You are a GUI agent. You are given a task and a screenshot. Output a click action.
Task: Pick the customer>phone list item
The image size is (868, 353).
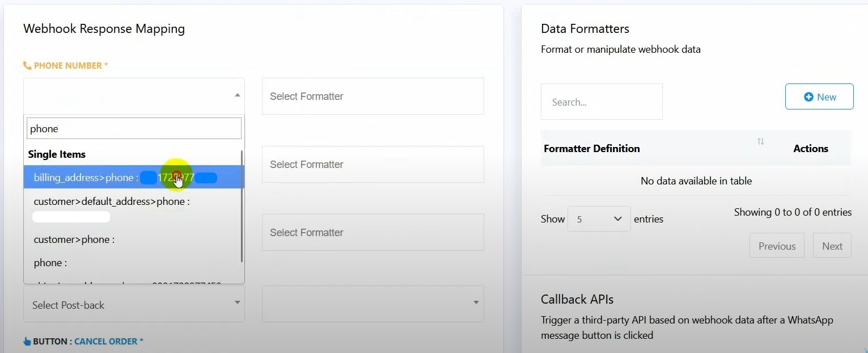pos(74,239)
